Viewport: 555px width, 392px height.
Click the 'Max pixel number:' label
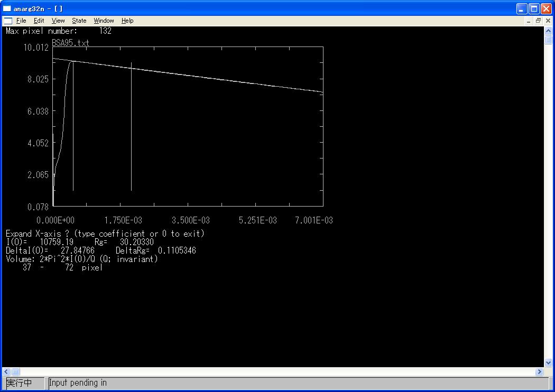pos(41,31)
